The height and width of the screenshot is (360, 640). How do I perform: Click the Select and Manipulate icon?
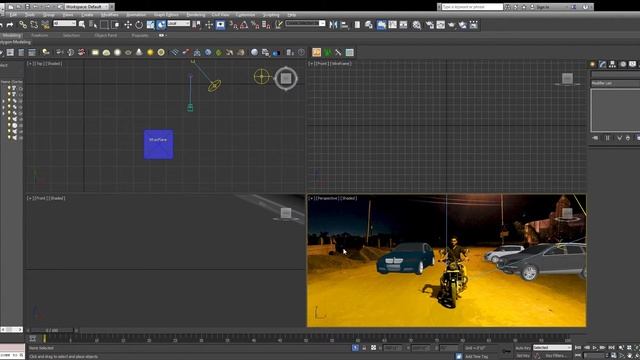tap(209, 25)
